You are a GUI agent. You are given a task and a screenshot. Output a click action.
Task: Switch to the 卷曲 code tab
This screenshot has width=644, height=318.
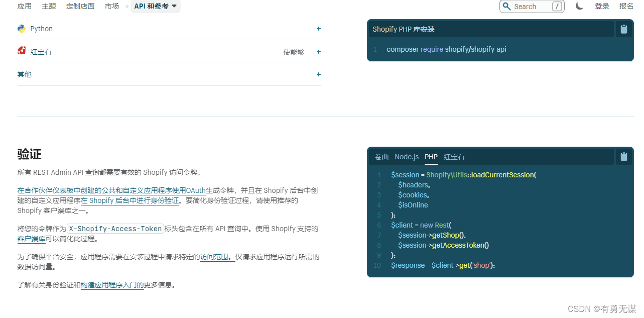pos(381,157)
